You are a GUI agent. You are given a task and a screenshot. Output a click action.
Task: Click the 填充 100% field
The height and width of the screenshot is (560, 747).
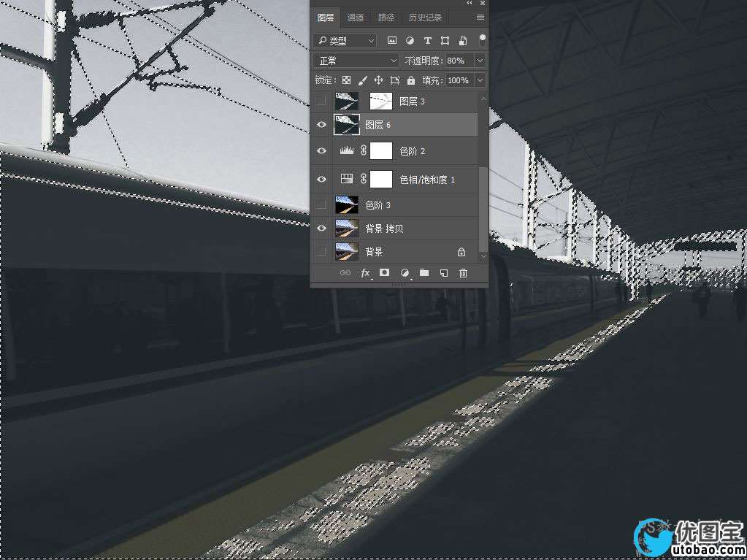tap(459, 80)
